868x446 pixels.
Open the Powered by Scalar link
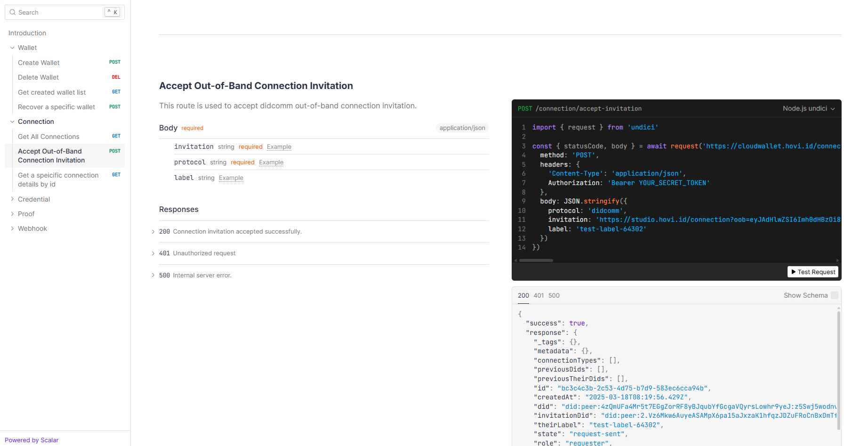point(32,440)
